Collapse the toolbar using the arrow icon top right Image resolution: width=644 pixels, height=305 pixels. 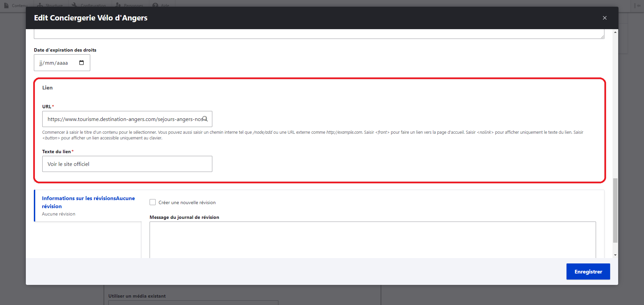point(638,6)
